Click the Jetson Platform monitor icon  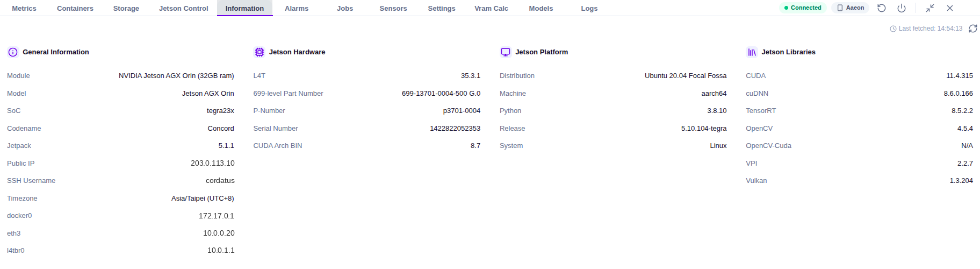click(x=506, y=52)
